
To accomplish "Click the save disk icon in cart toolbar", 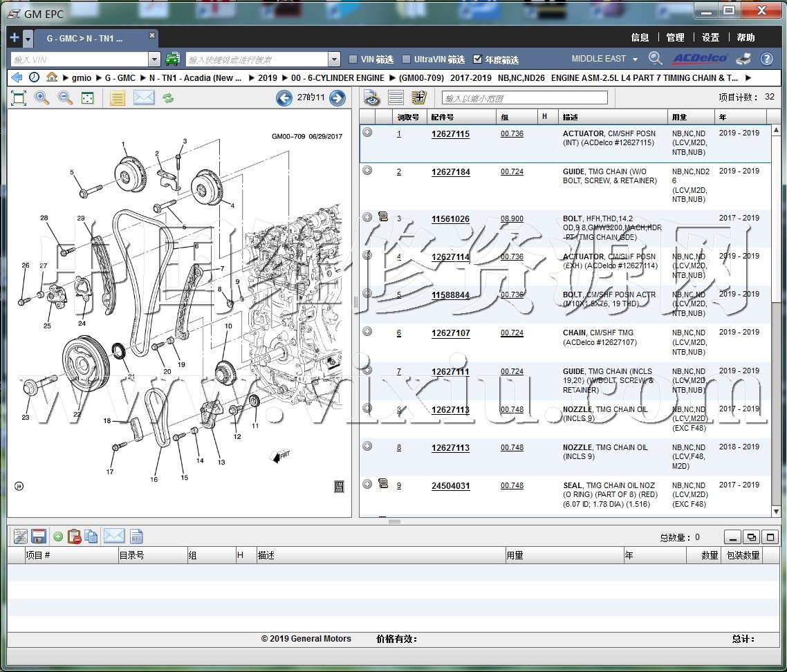I will 39,536.
